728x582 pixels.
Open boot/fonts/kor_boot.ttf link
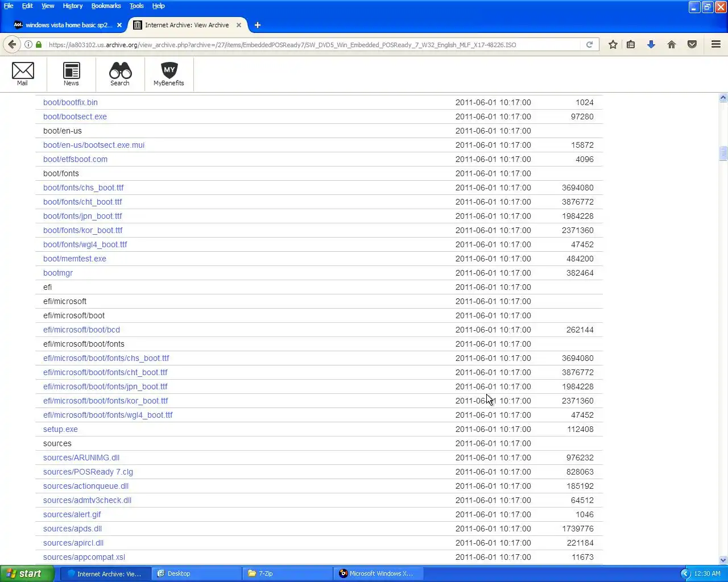83,230
